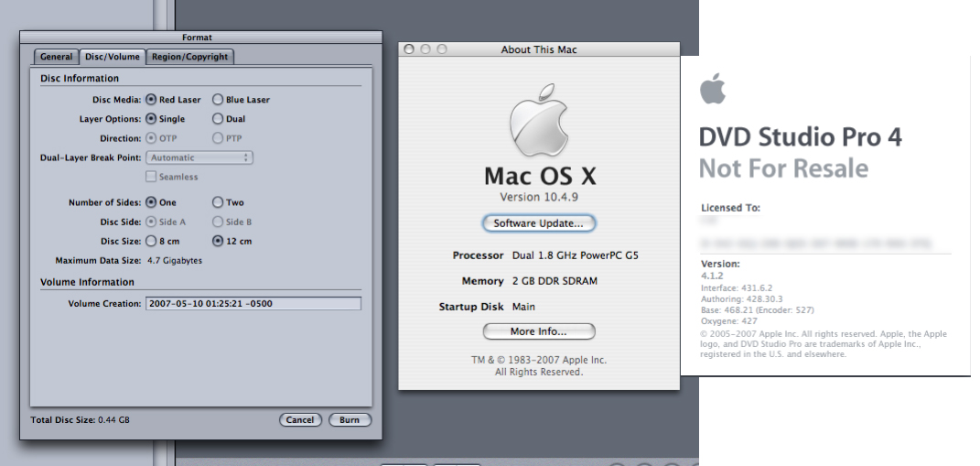
Task: Click the Not For Resale heading
Action: (x=784, y=168)
